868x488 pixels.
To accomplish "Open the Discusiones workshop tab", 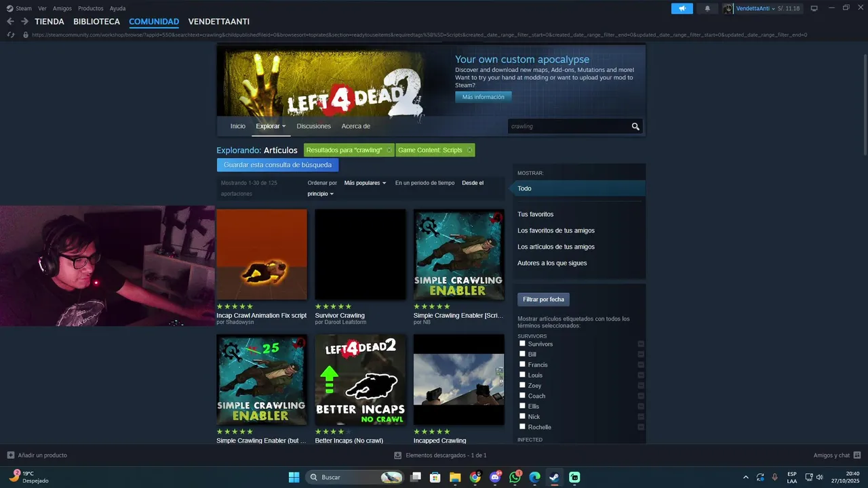I will pos(313,126).
